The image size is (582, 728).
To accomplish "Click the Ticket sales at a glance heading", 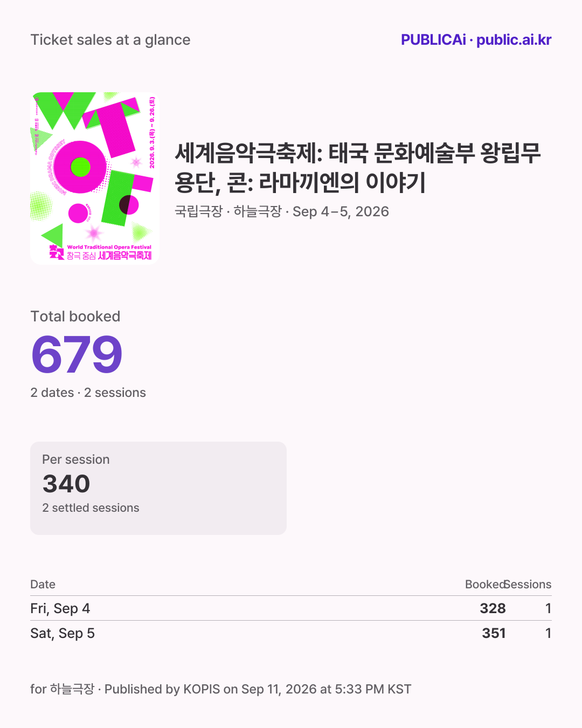I will (110, 40).
